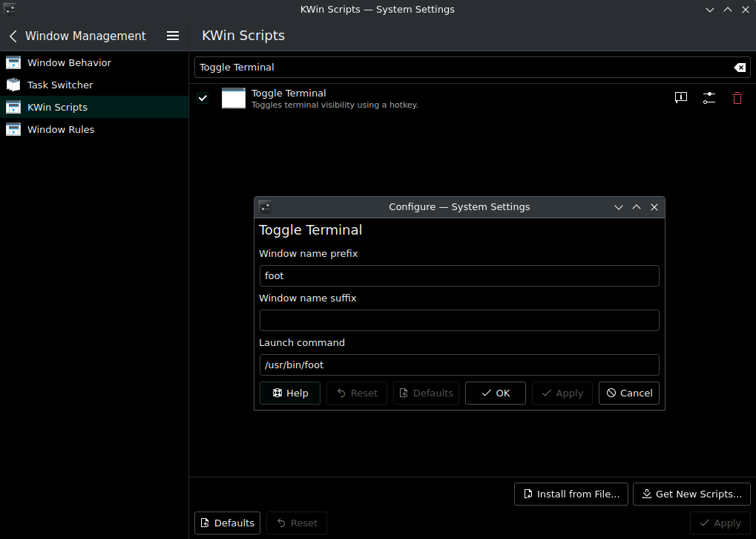This screenshot has height=539, width=756.
Task: Click Reset in Configure dialog
Action: tap(357, 393)
